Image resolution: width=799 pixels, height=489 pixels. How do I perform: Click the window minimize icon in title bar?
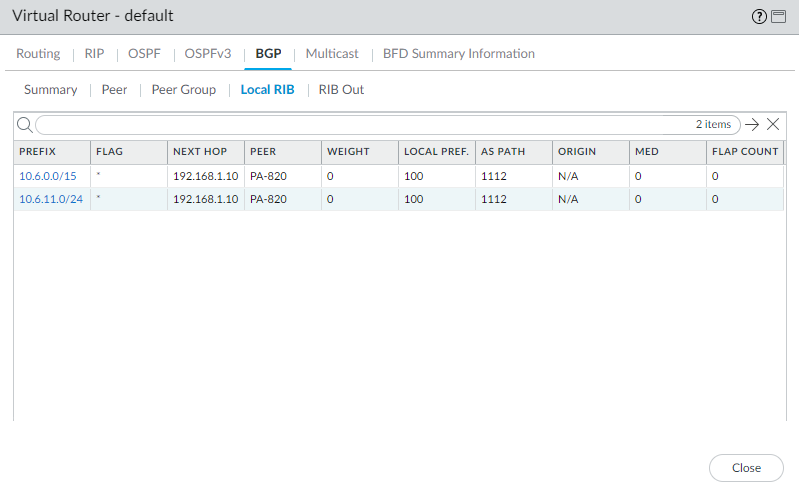pos(779,17)
